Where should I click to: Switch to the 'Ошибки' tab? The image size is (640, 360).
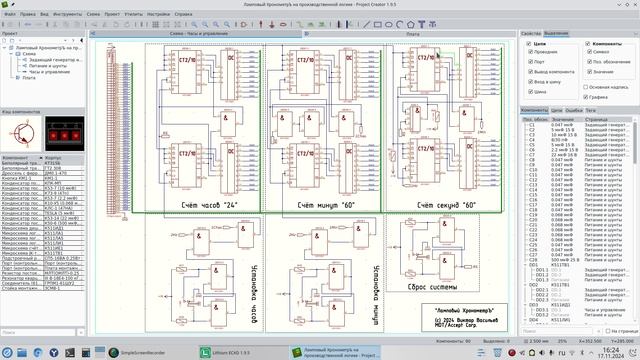[574, 110]
